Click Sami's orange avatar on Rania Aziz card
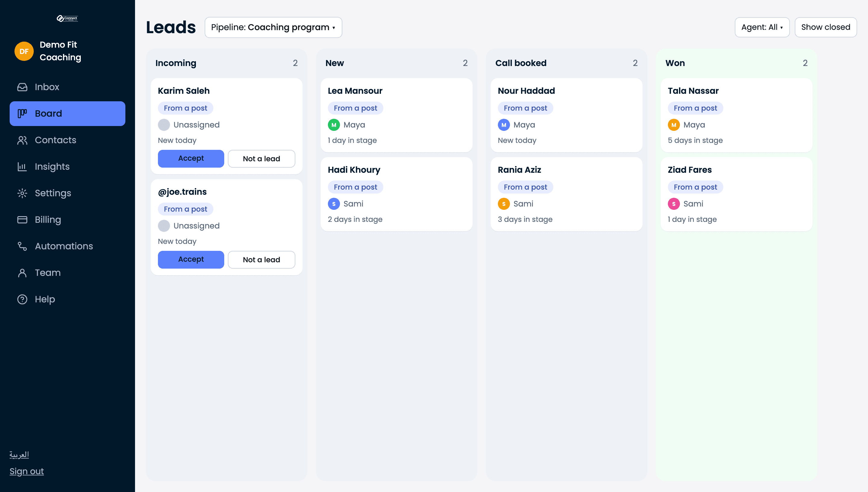 [x=504, y=204]
